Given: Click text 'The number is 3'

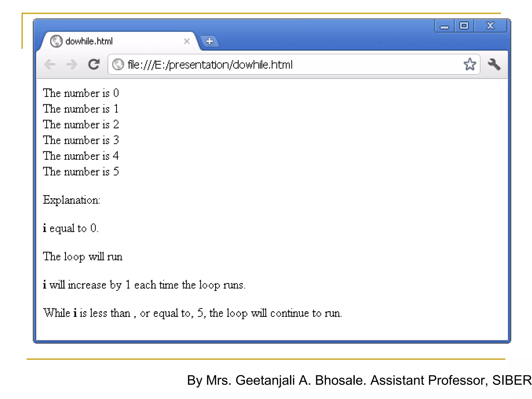Looking at the screenshot, I should pyautogui.click(x=81, y=140).
